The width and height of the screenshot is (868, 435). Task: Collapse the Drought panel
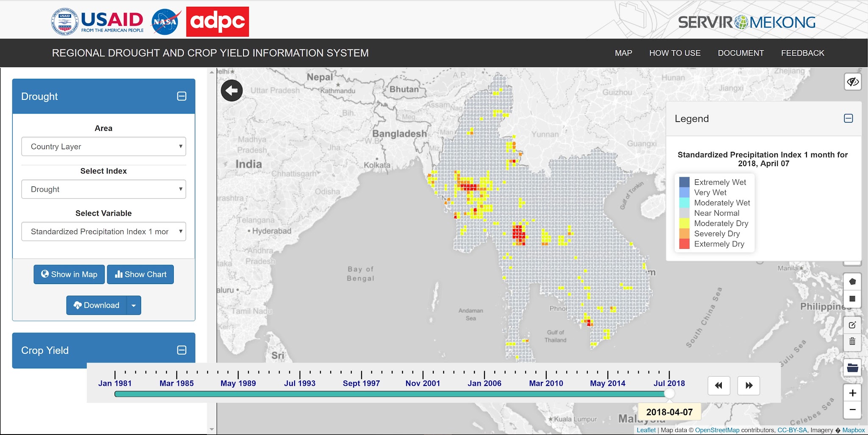[181, 97]
